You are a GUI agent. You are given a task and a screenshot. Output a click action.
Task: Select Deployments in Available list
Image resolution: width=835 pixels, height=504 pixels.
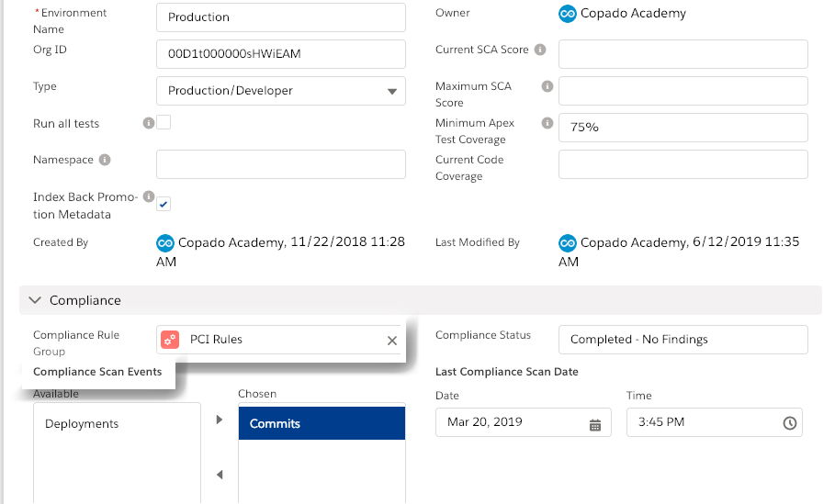(x=118, y=424)
